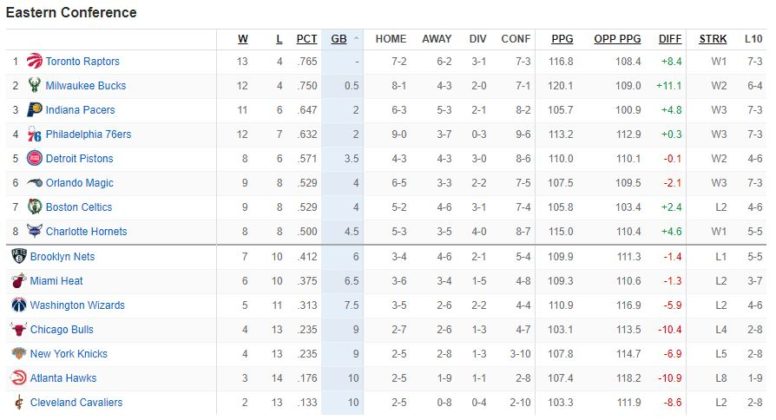Click the Miami Heat team logo

pyautogui.click(x=19, y=281)
